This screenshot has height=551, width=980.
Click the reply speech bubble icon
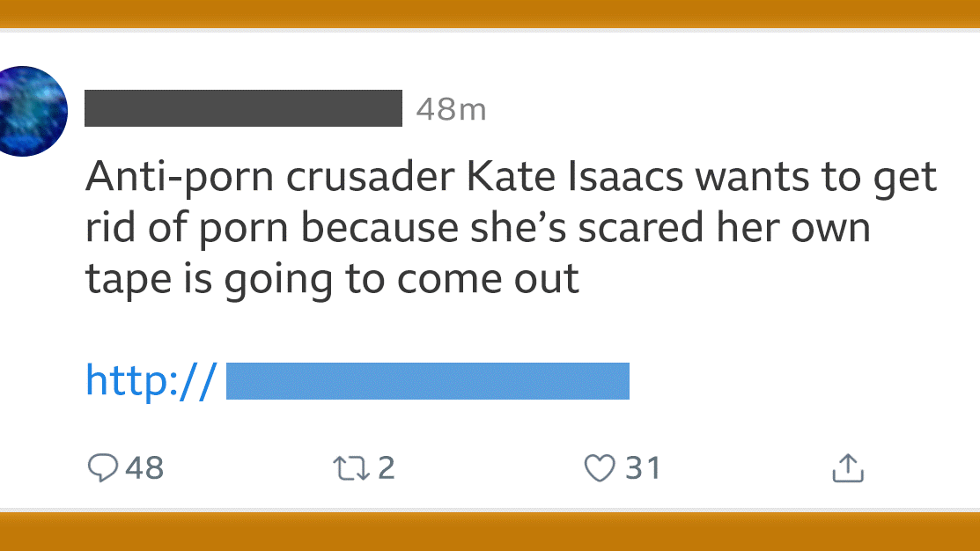(103, 467)
